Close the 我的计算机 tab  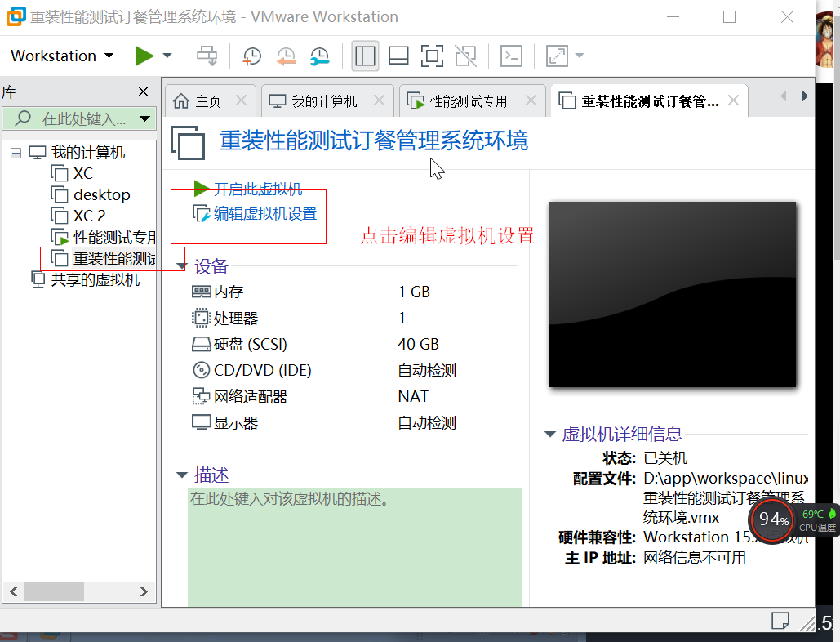pyautogui.click(x=379, y=100)
